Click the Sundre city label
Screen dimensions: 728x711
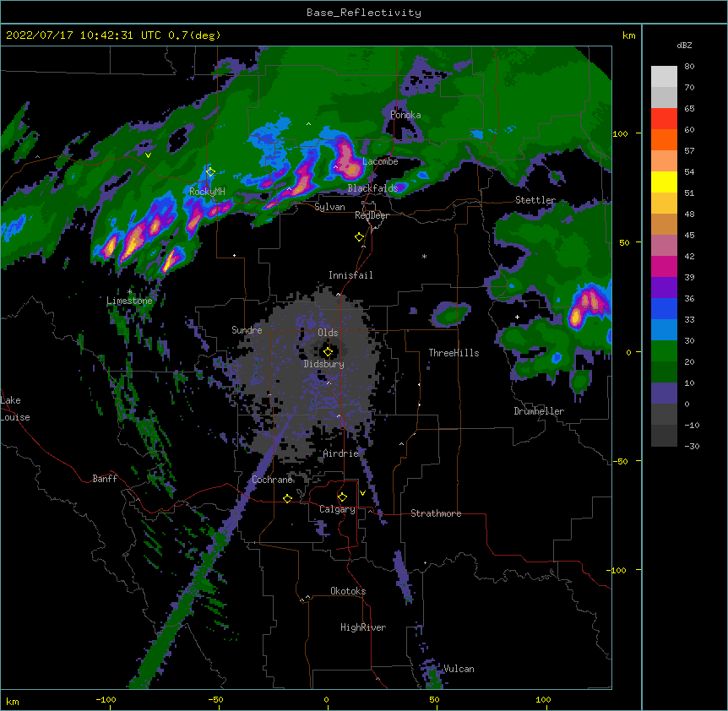[247, 330]
